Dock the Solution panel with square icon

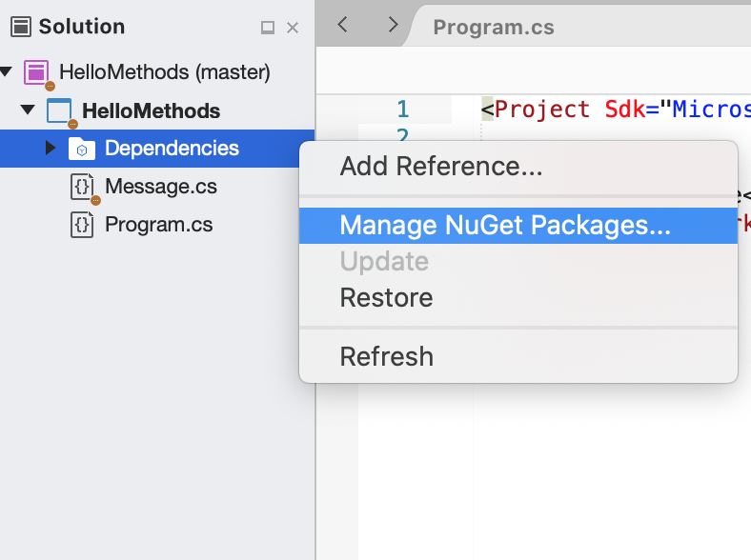[268, 29]
